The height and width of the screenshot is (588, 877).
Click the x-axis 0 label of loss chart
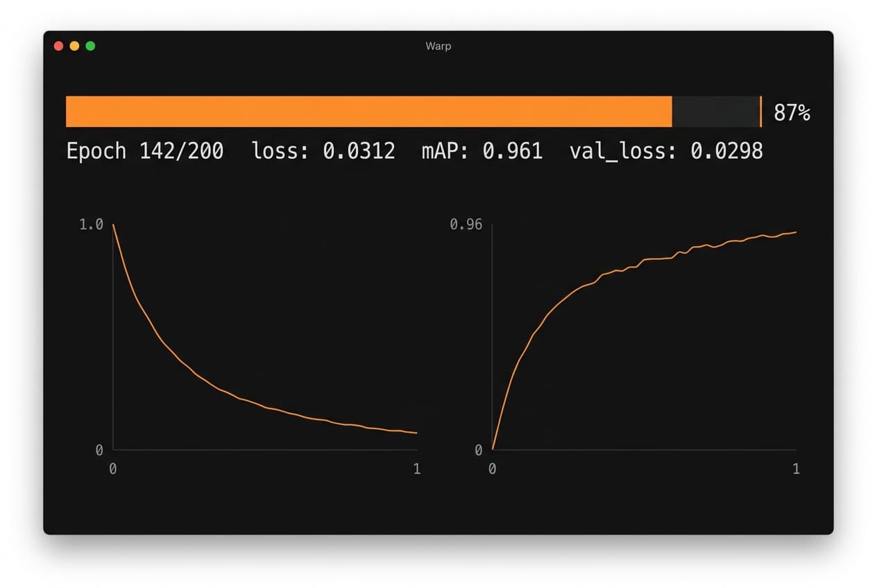tap(112, 469)
